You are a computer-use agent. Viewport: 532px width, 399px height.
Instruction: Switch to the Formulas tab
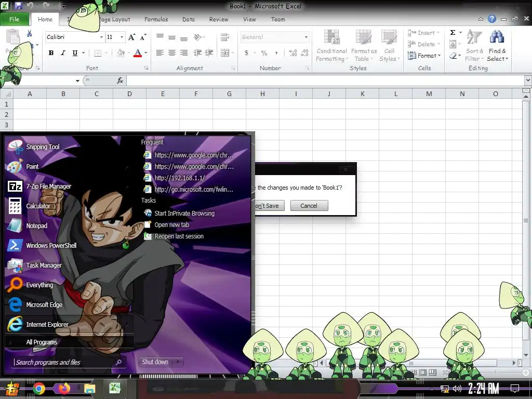[x=156, y=19]
